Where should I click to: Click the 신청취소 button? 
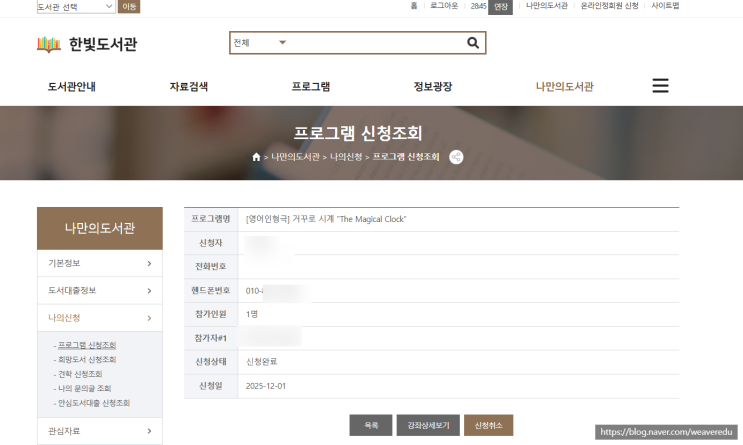click(x=489, y=425)
